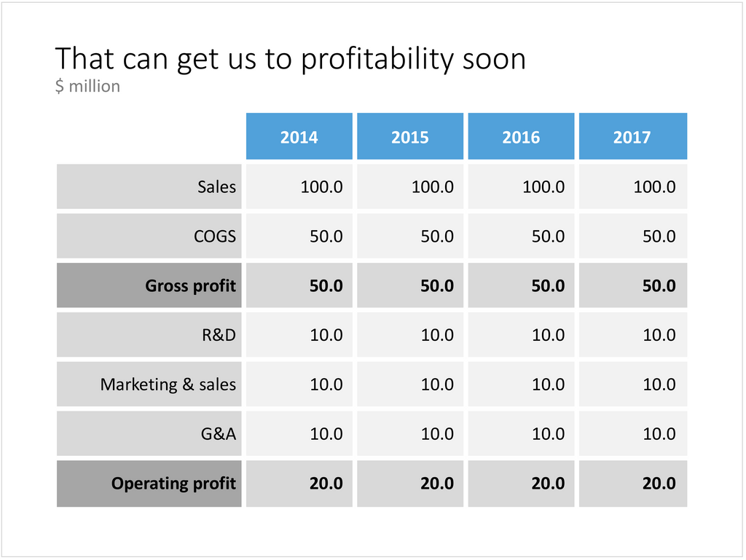The height and width of the screenshot is (560, 746).
Task: Select the G&A row label
Action: pos(149,433)
